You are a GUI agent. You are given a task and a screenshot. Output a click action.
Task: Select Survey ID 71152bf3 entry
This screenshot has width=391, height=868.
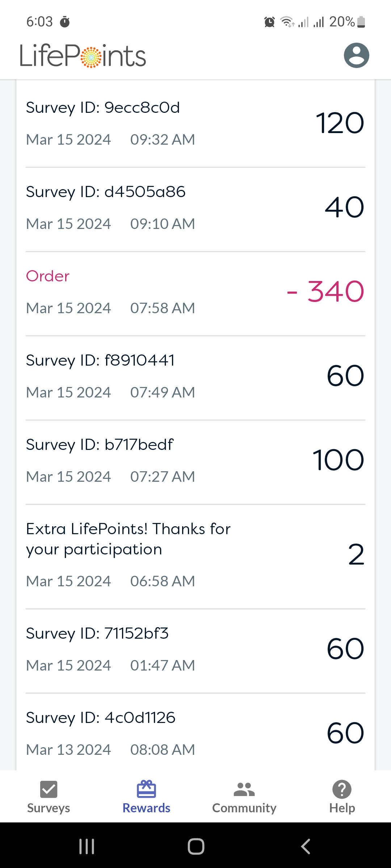tap(195, 651)
